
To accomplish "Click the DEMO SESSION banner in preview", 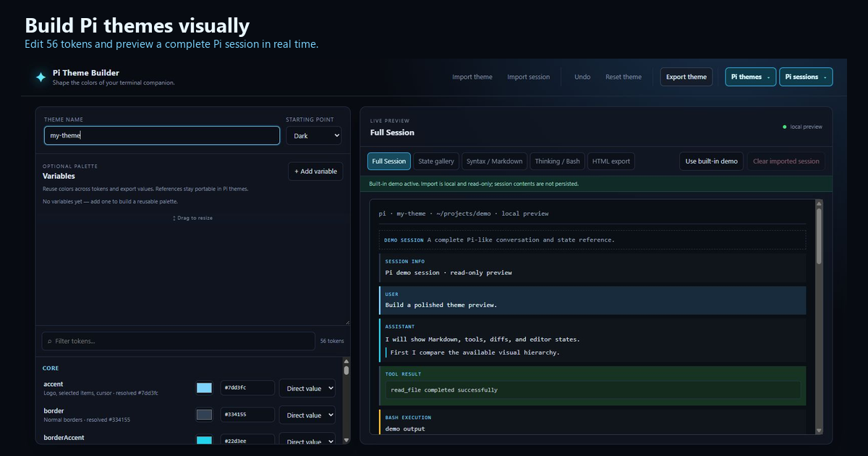I will coord(592,240).
